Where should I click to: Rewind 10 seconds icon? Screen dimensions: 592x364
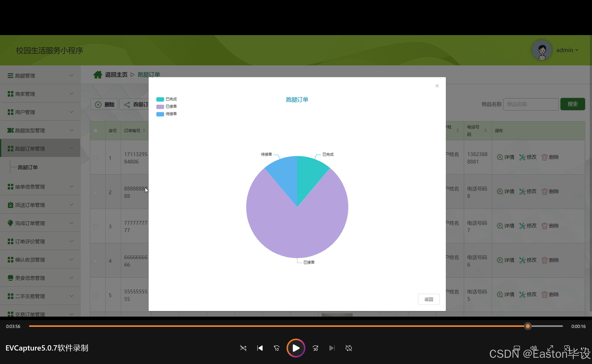point(276,348)
